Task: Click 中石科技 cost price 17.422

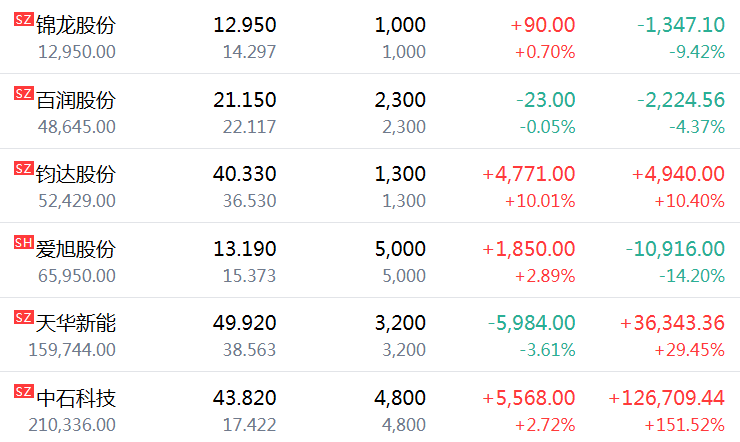Action: coord(250,425)
